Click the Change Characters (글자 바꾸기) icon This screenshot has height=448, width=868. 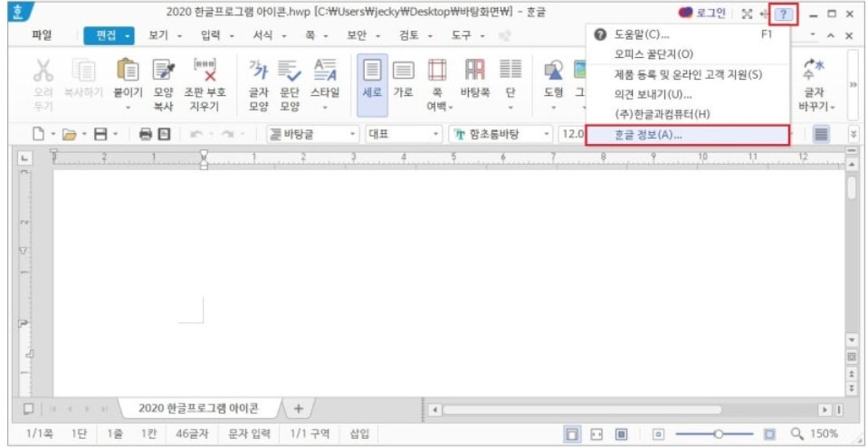(x=813, y=70)
